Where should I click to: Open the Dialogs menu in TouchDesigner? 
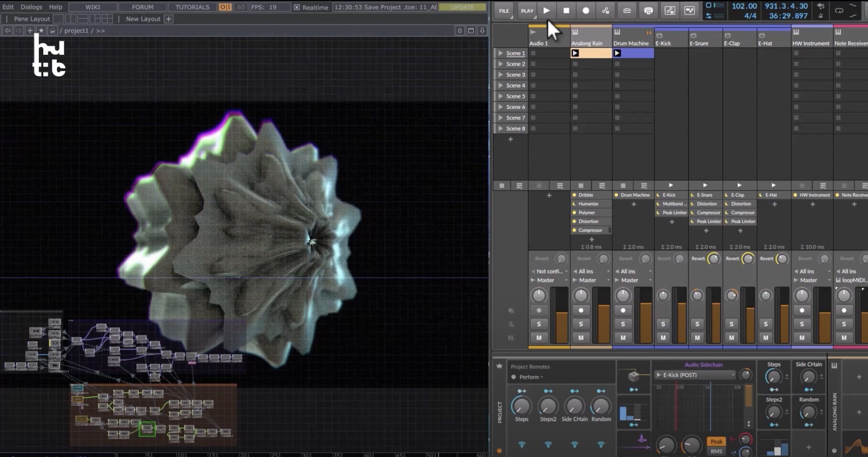(31, 7)
